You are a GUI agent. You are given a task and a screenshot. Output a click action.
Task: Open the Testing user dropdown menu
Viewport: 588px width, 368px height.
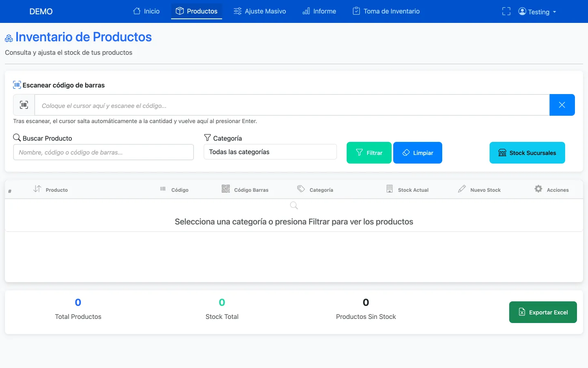[537, 11]
